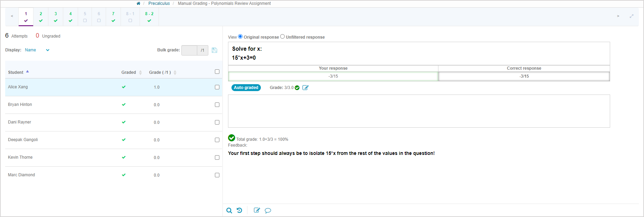Open question 3 tab
This screenshot has height=217, width=644.
coord(56,17)
